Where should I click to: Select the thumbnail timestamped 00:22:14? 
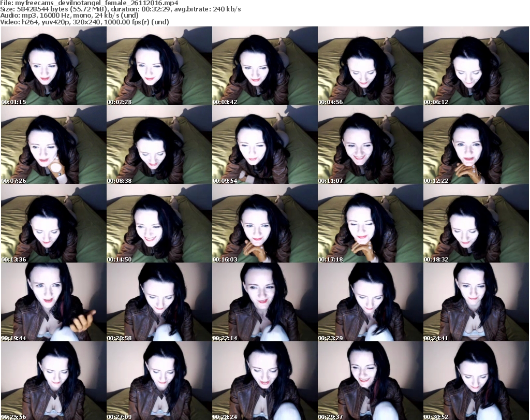(264, 302)
